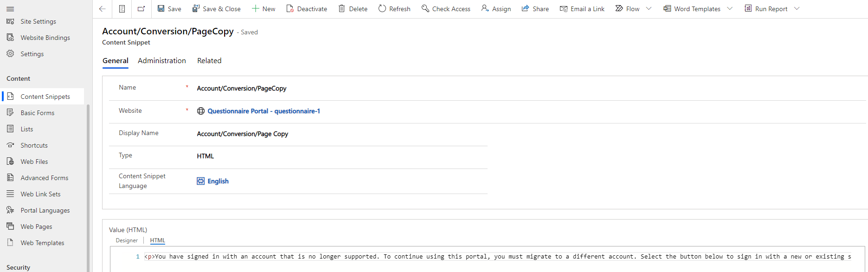Open the Flow menu
868x272 pixels.
point(627,9)
